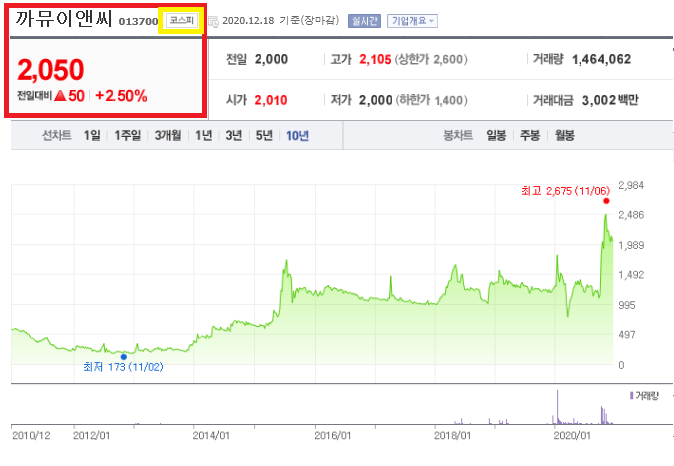Switch to 주봉 candlestick chart
The width and height of the screenshot is (674, 466).
point(530,135)
